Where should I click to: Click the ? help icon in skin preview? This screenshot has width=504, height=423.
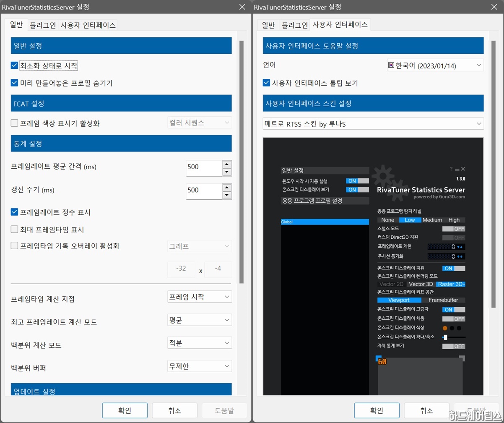(x=451, y=169)
